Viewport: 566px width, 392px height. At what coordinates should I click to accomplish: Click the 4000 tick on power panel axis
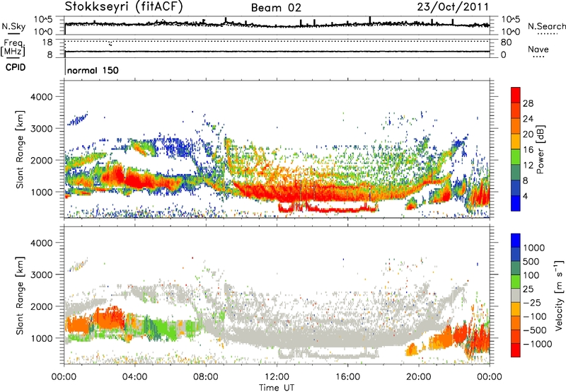click(41, 97)
